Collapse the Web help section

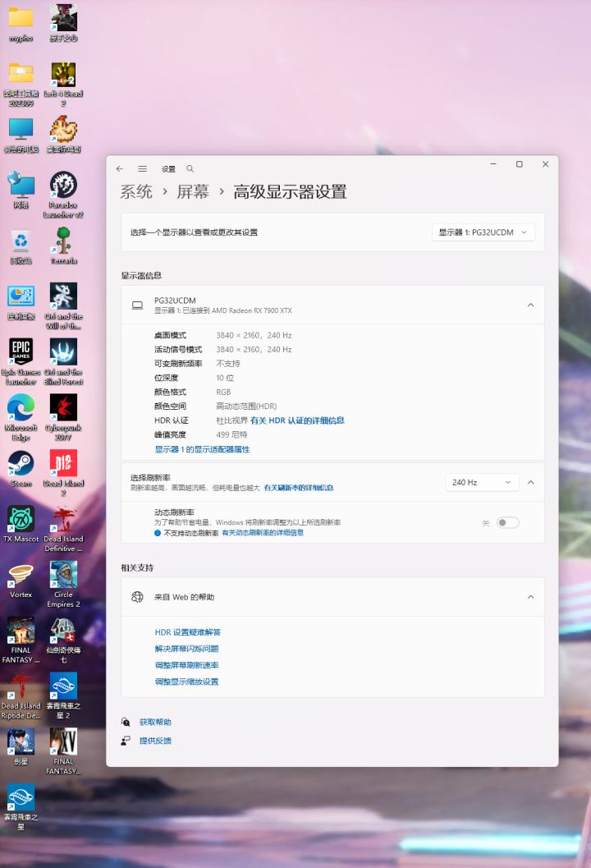coord(530,597)
